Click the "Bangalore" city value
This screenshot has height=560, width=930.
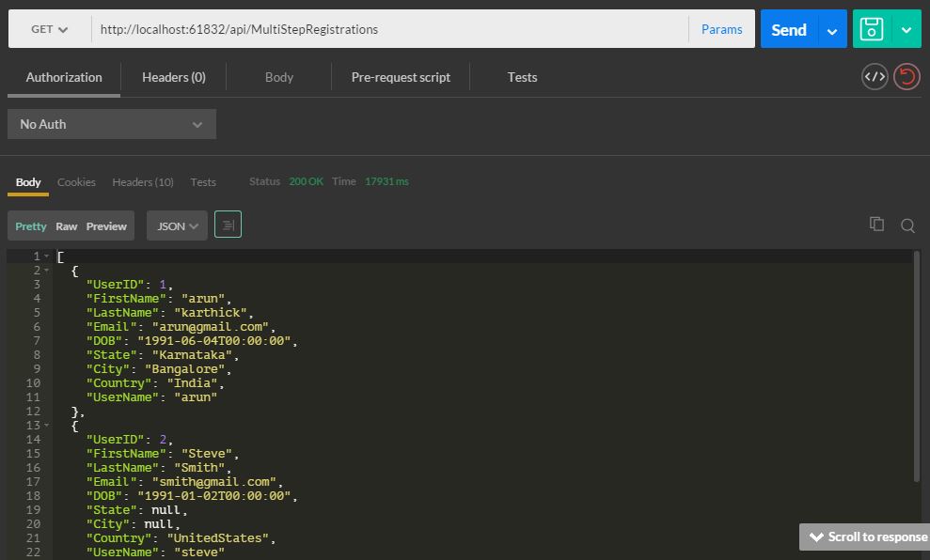click(184, 369)
